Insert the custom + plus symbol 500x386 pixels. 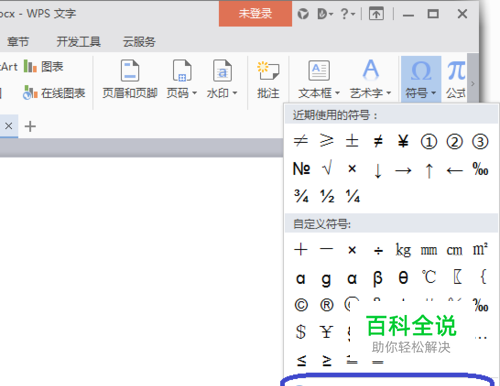[301, 249]
